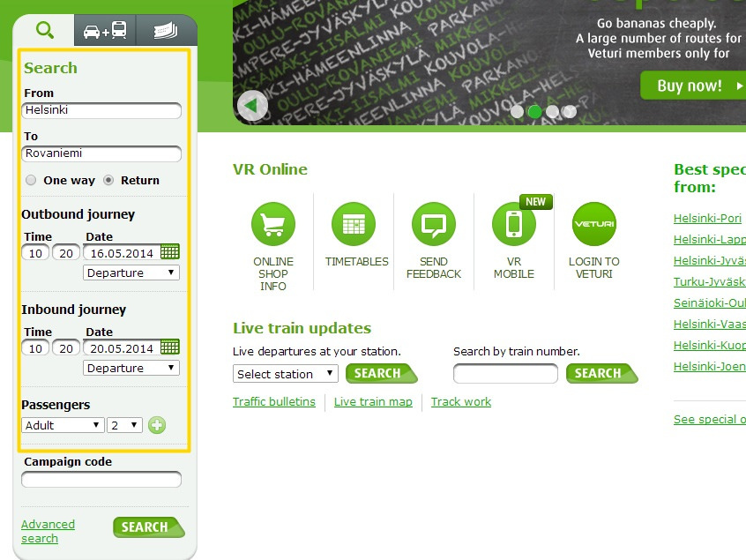Select the One way radio button
The width and height of the screenshot is (746, 560).
31,180
